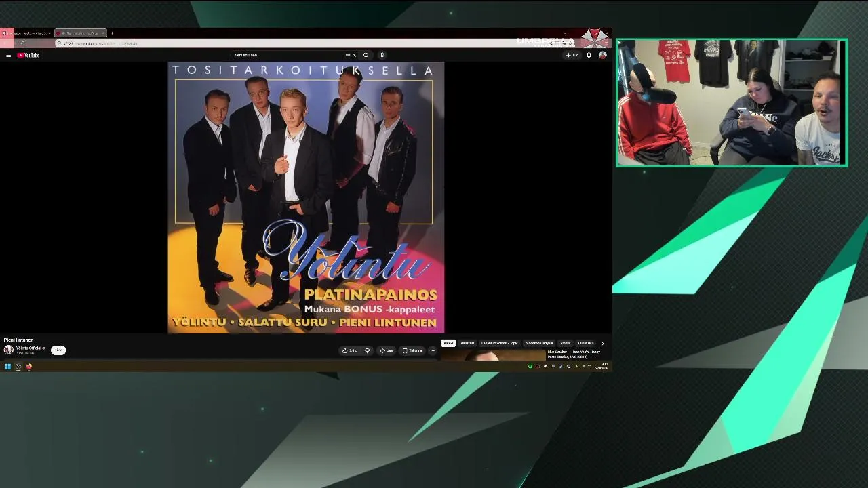Show more filter chips with right chevron
The width and height of the screenshot is (868, 488).
pyautogui.click(x=603, y=343)
